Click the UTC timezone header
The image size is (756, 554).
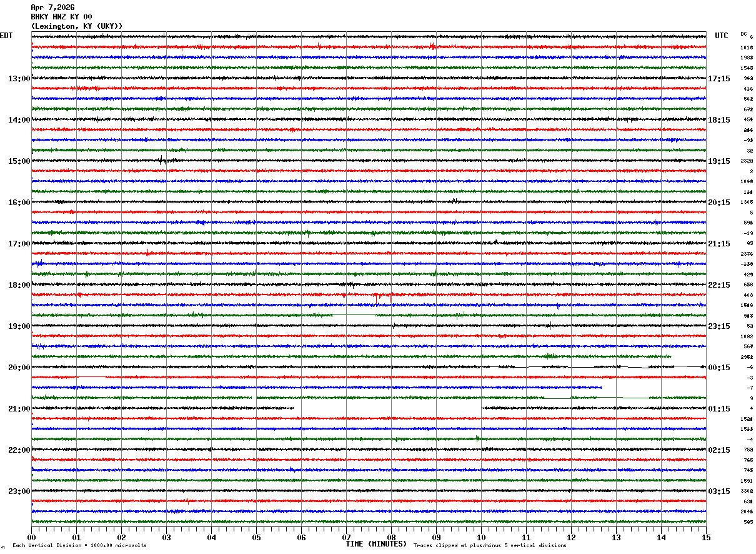(722, 36)
